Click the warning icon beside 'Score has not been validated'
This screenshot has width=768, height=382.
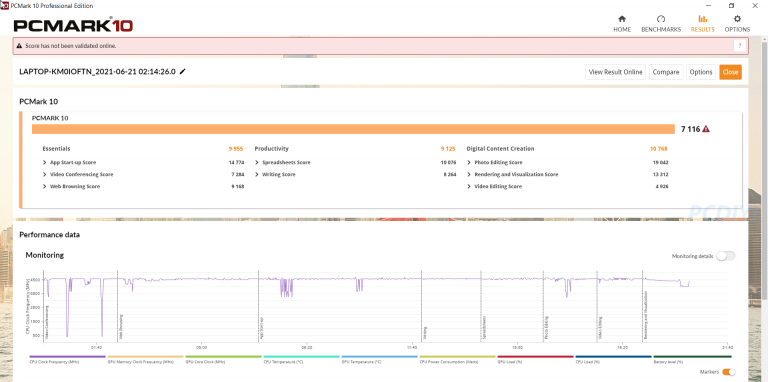(x=20, y=46)
